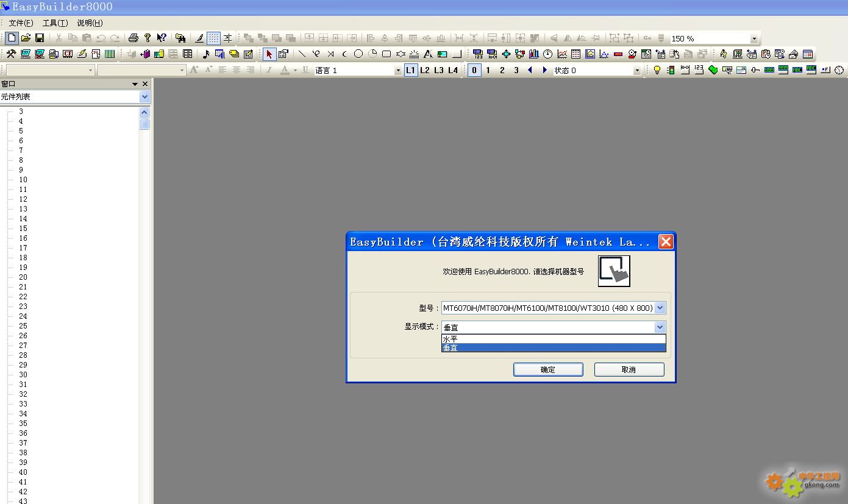
Task: Insert the Bit Lamp bulb object
Action: tap(657, 70)
